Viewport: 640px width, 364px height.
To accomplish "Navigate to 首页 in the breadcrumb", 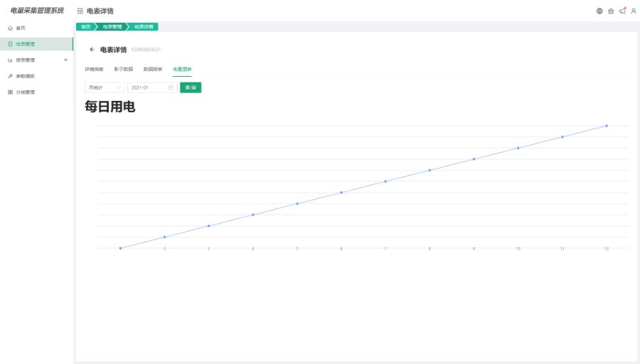I will [x=85, y=27].
